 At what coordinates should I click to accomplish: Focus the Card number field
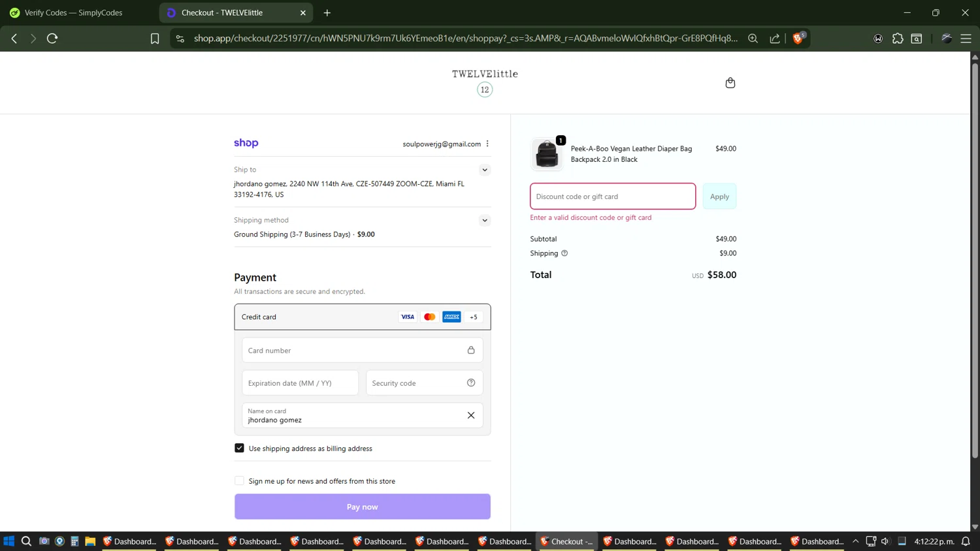[363, 350]
